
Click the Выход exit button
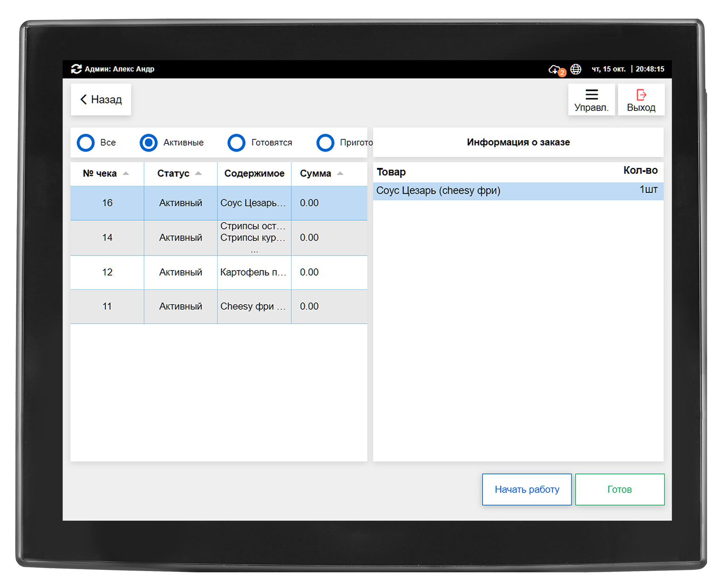point(641,100)
